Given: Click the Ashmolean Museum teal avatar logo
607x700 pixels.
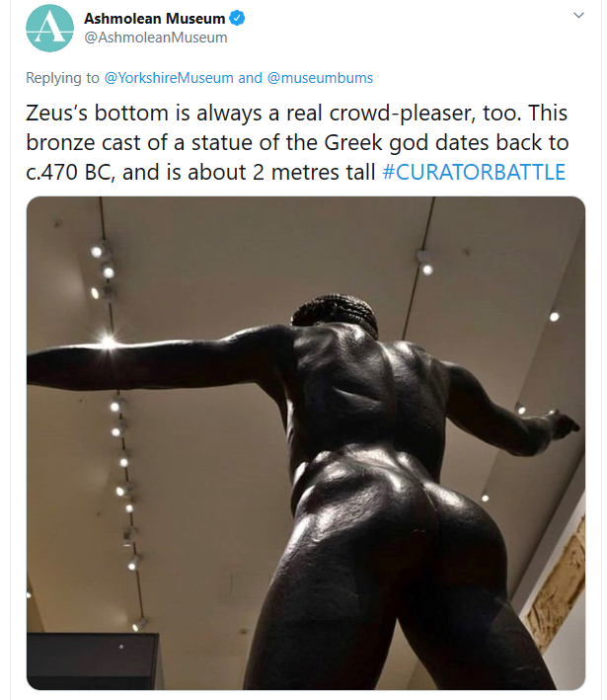Looking at the screenshot, I should point(49,28).
